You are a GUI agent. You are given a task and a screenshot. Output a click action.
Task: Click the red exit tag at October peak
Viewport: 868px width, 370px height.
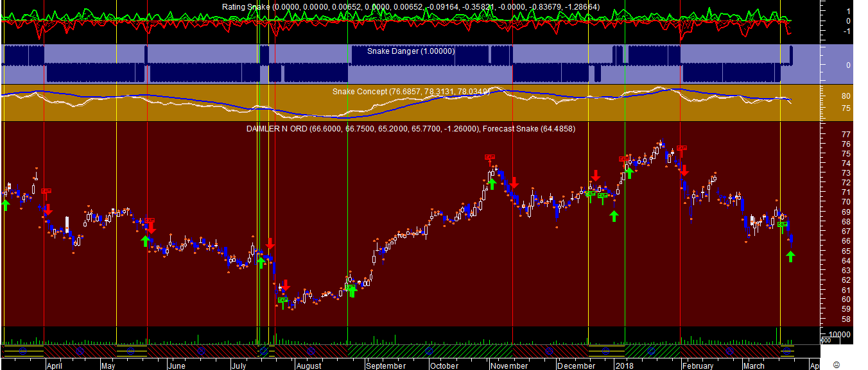pyautogui.click(x=490, y=157)
